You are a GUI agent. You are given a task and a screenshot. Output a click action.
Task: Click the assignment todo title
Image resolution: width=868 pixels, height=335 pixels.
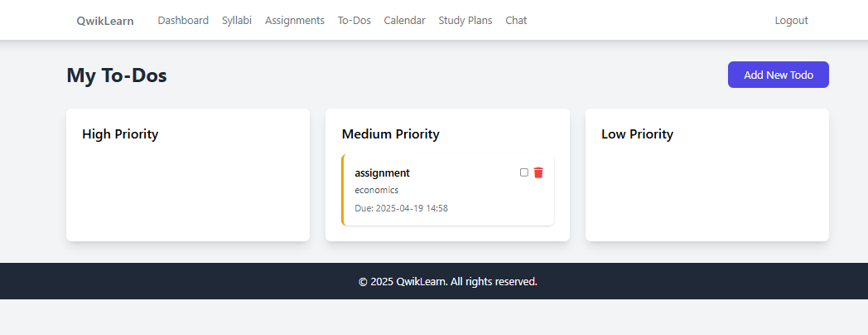[x=382, y=172]
